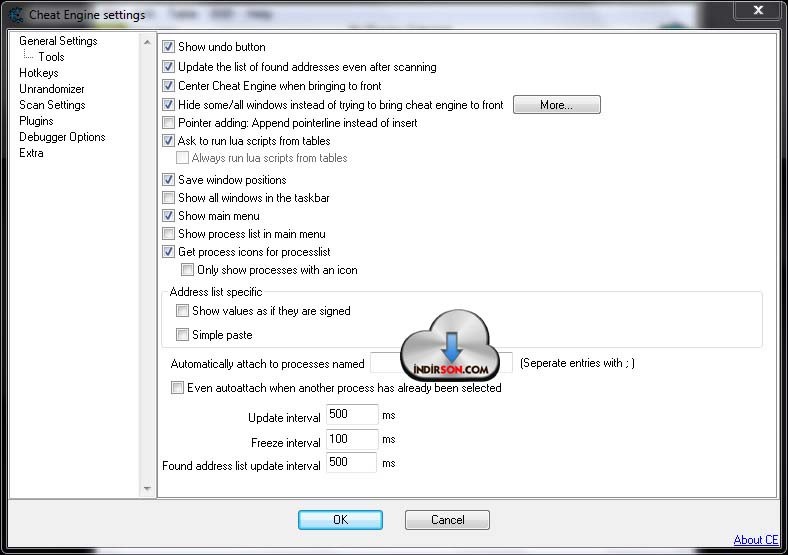Open the Plugins settings page

point(36,121)
